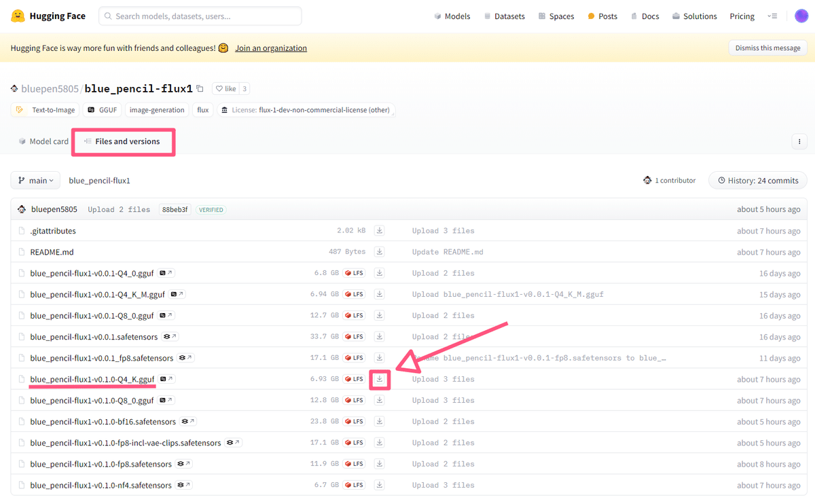
Task: Open 'Update README.md' commit message
Action: click(x=448, y=252)
